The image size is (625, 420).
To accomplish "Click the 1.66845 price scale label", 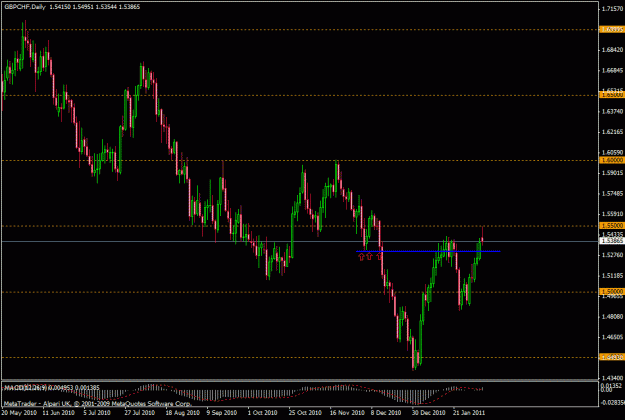I will click(613, 71).
